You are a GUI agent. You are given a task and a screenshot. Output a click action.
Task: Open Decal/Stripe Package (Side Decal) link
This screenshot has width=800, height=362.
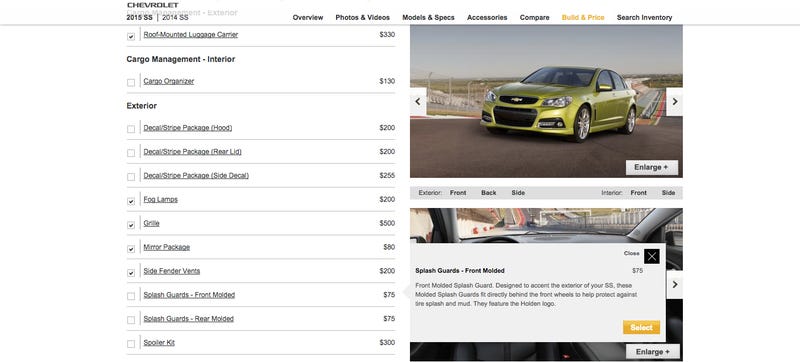196,175
